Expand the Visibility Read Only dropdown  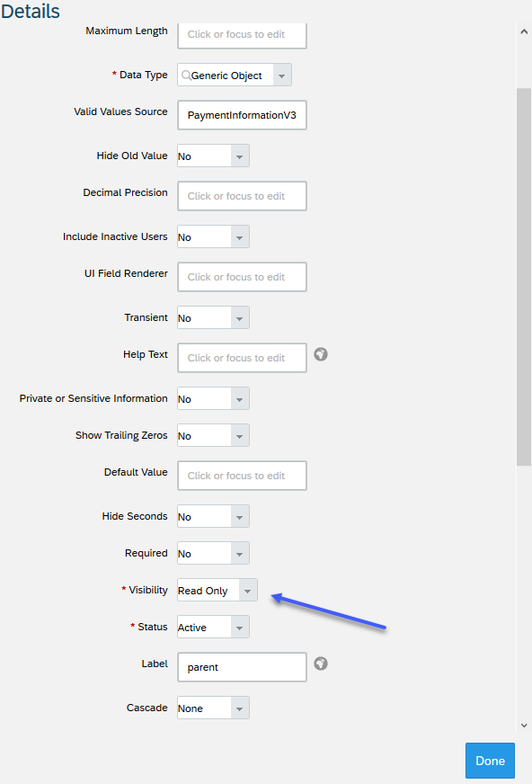(x=217, y=590)
